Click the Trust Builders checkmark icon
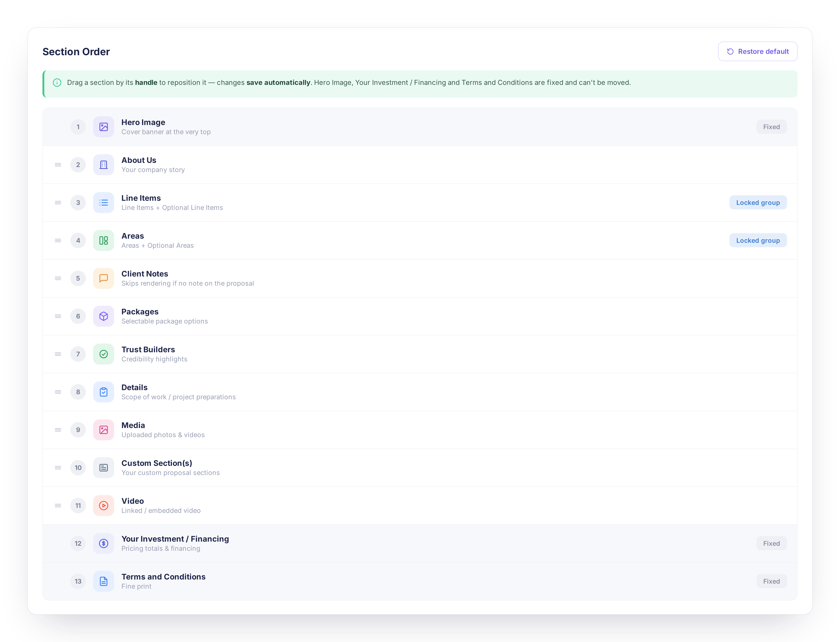Image resolution: width=840 pixels, height=642 pixels. [104, 354]
